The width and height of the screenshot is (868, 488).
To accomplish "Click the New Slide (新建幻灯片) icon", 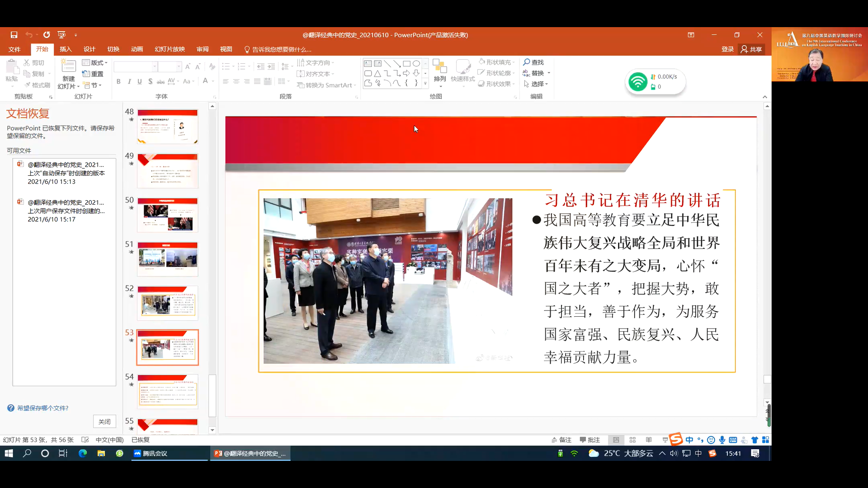I will click(69, 67).
